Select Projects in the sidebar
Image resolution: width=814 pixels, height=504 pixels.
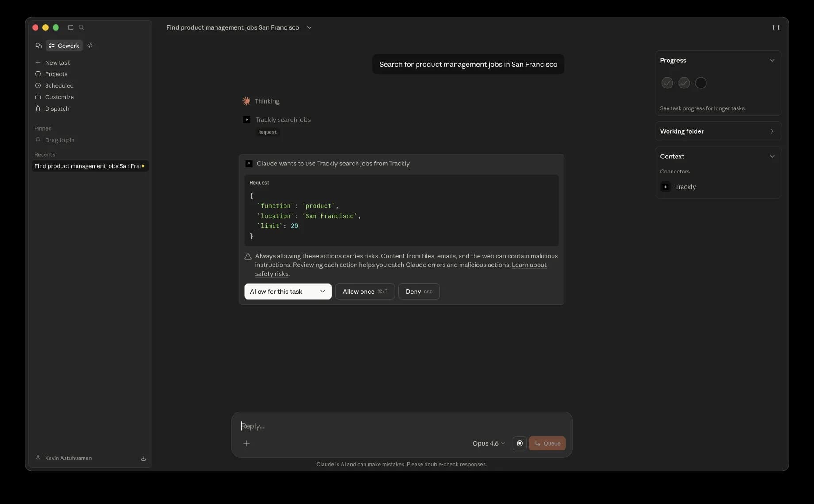[x=56, y=74]
